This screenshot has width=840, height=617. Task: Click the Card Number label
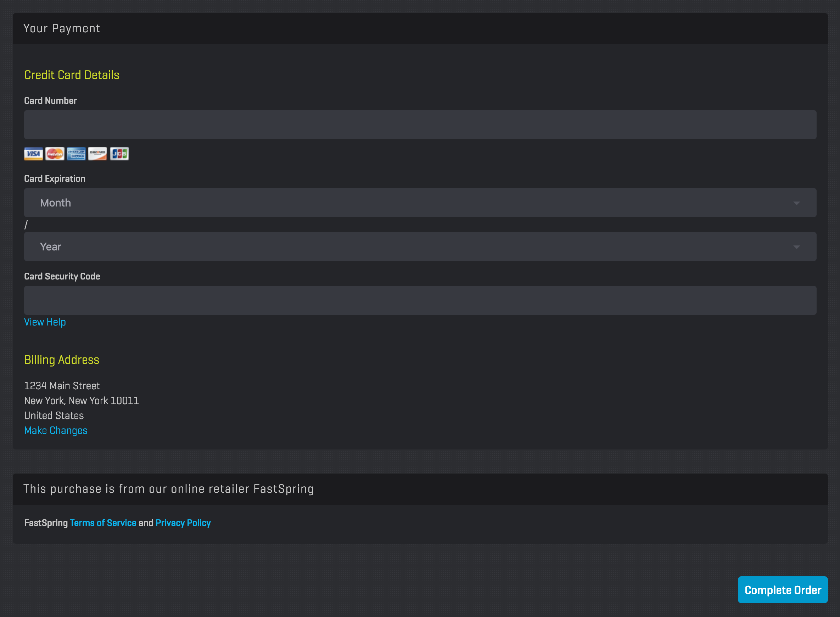pyautogui.click(x=50, y=101)
